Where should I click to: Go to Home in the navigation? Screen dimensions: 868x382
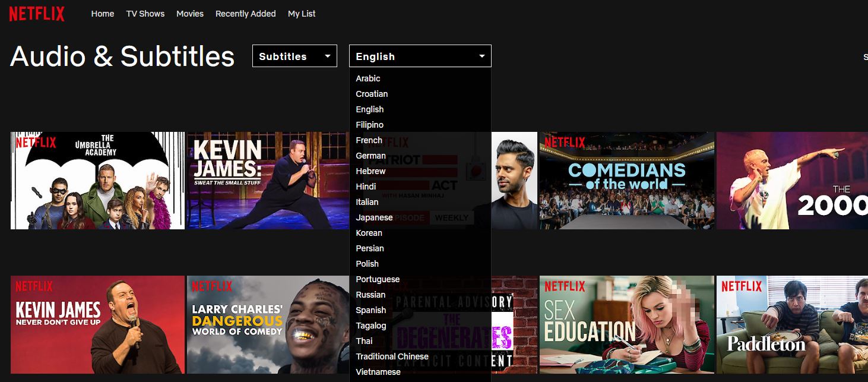click(x=103, y=14)
